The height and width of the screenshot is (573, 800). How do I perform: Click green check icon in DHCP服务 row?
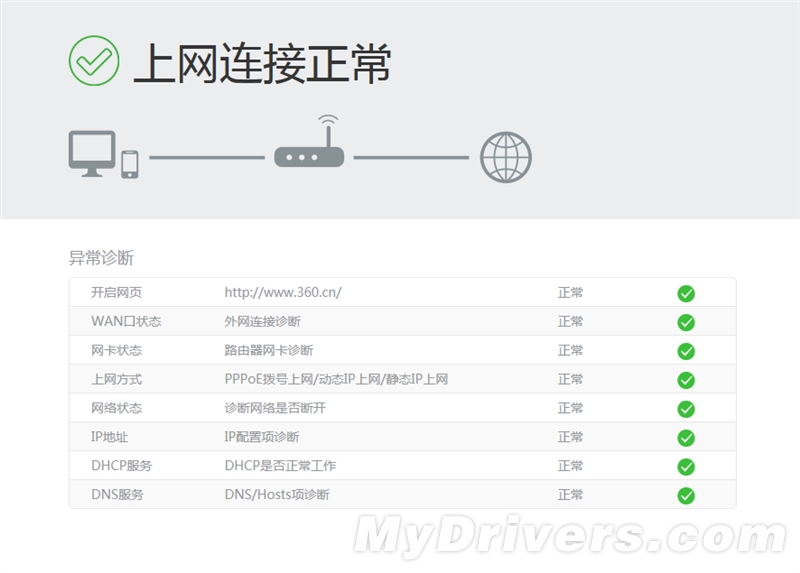(x=686, y=467)
